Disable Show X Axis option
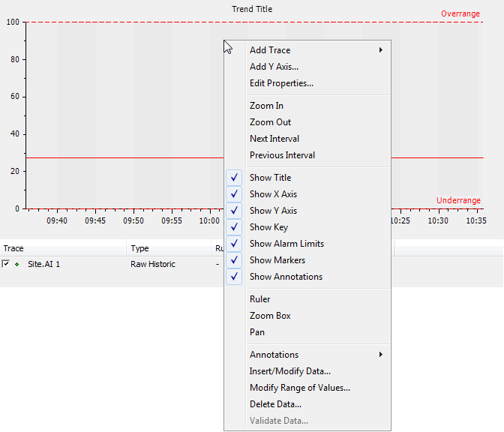Image resolution: width=504 pixels, height=432 pixels. 273,194
